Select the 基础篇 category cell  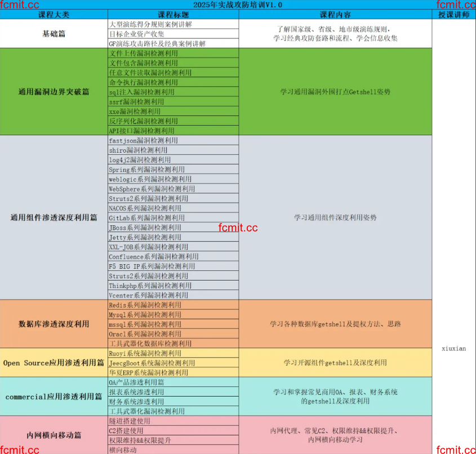(54, 34)
